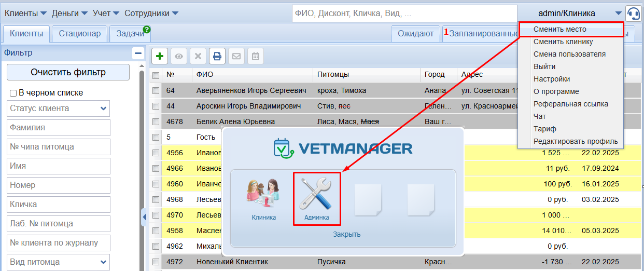
Task: Open the admin/Клиника user dropdown
Action: (570, 13)
